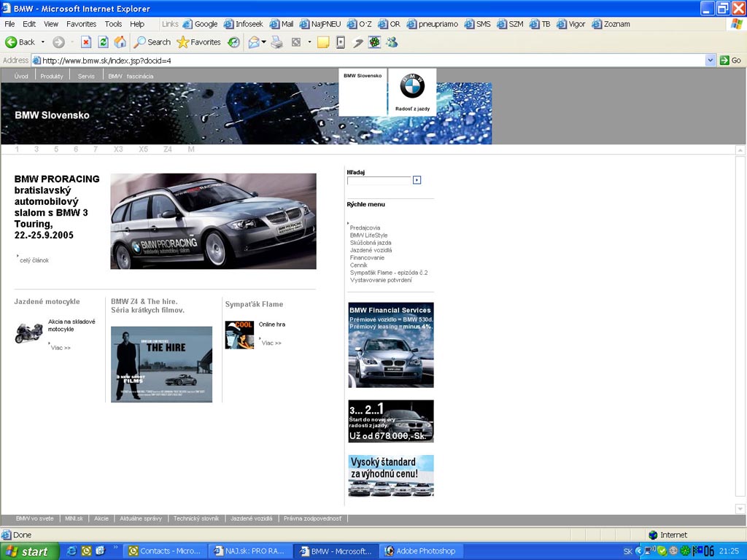Open the NajPNEU link in Links bar
The height and width of the screenshot is (560, 747).
coord(320,24)
